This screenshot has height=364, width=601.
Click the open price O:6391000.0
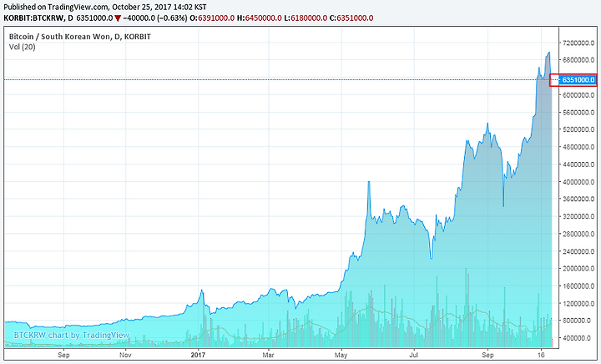click(x=212, y=18)
